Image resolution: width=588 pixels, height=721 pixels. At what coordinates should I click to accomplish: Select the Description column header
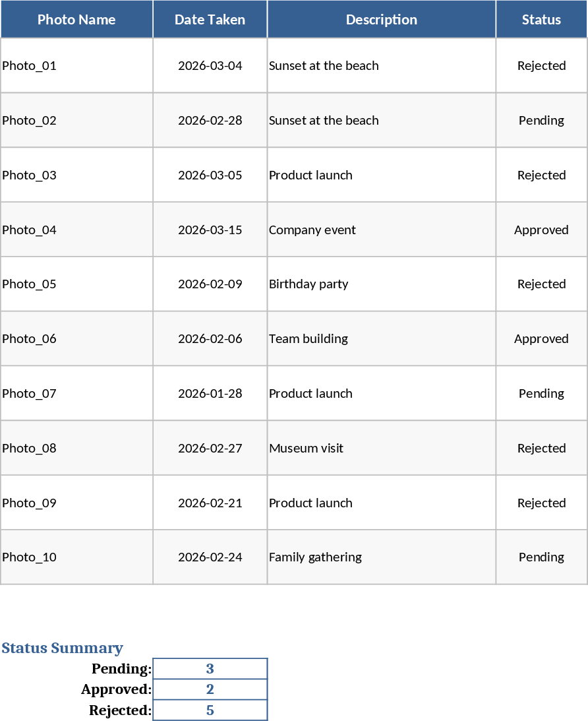(x=381, y=20)
